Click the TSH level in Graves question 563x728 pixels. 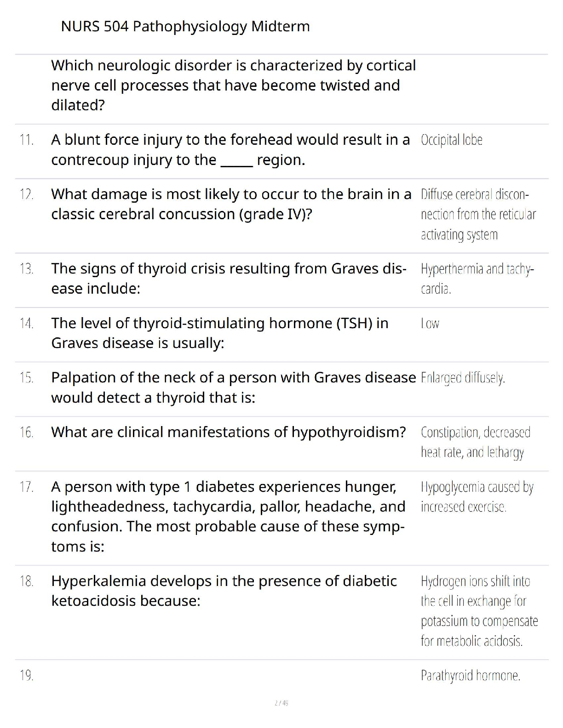click(219, 333)
